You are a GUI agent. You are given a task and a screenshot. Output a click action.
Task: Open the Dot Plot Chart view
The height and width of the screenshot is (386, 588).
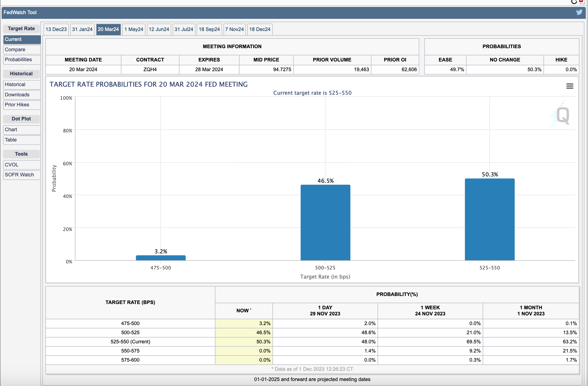(x=22, y=130)
